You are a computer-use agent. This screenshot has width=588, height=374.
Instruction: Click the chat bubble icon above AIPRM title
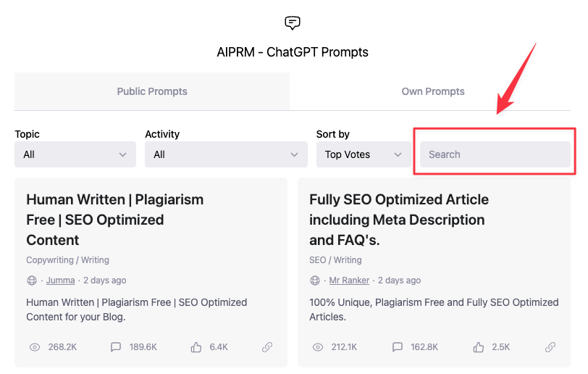[293, 23]
